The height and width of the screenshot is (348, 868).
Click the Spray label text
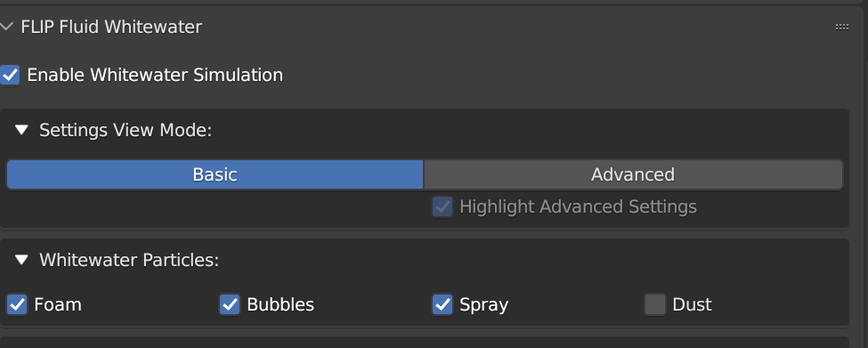(483, 305)
